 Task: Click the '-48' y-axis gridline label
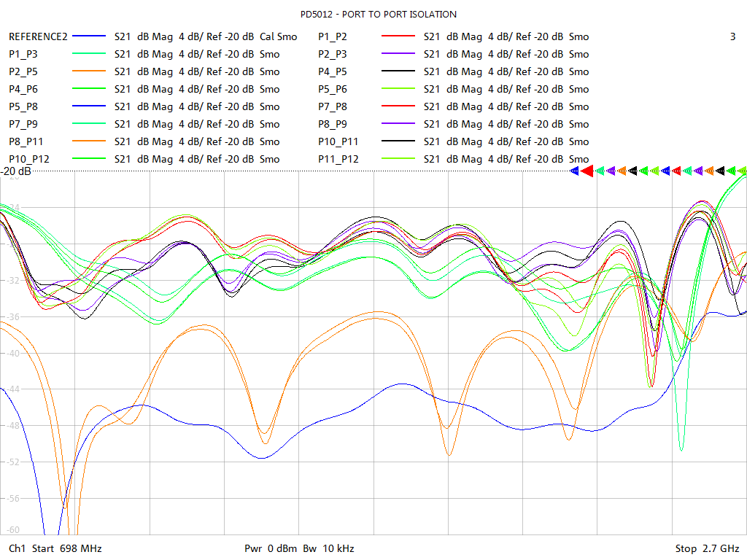[12, 426]
